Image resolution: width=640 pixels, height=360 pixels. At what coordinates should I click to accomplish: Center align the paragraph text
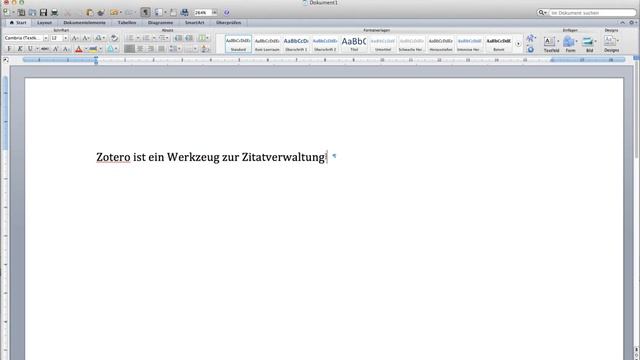140,49
